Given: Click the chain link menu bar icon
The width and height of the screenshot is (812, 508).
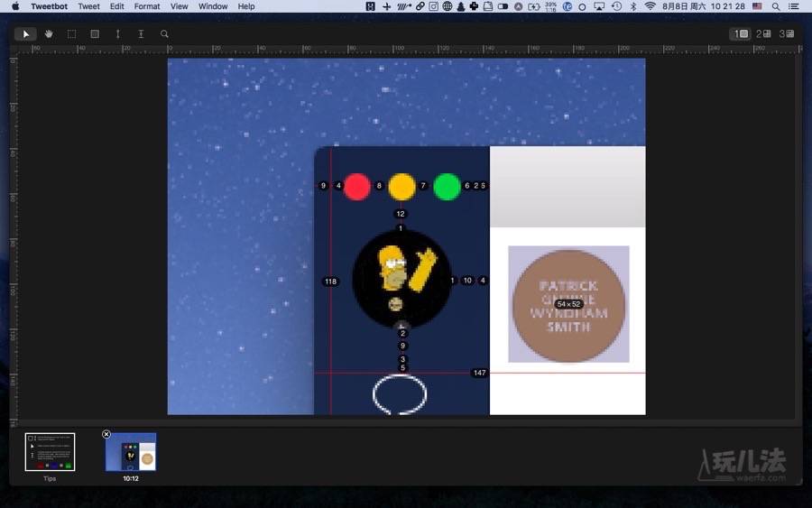Looking at the screenshot, I should (x=420, y=6).
